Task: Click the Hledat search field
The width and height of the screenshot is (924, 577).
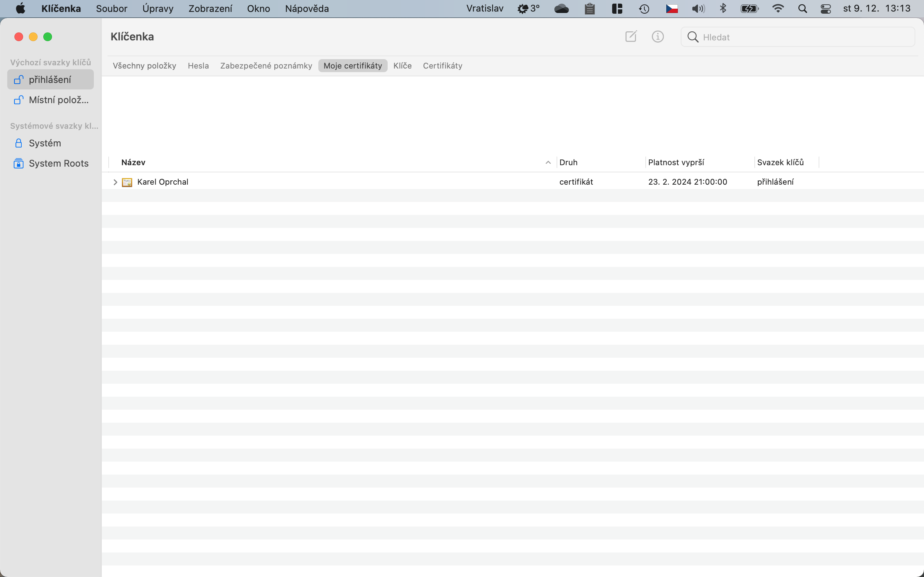Action: pyautogui.click(x=802, y=37)
